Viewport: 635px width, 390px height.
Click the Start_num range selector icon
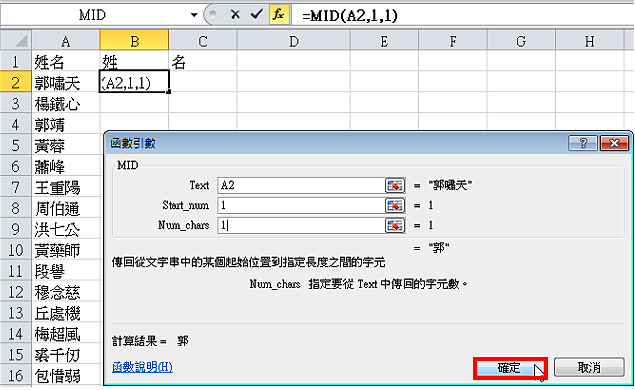click(x=395, y=205)
